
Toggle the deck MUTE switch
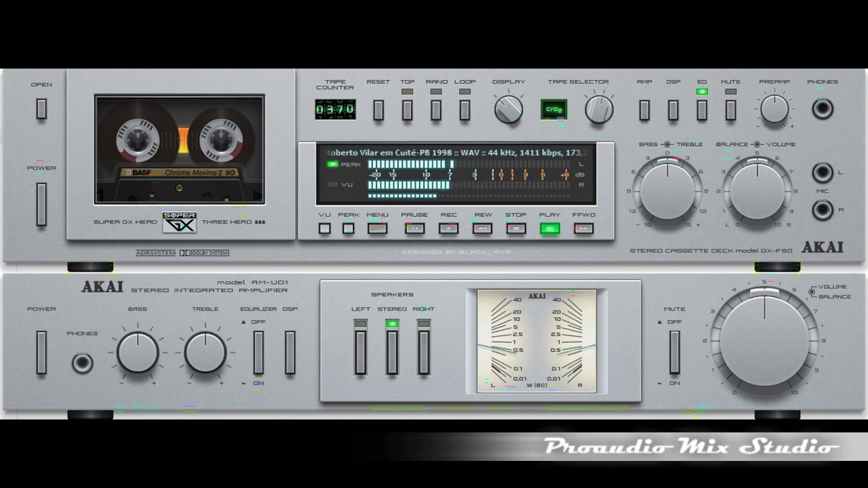730,110
